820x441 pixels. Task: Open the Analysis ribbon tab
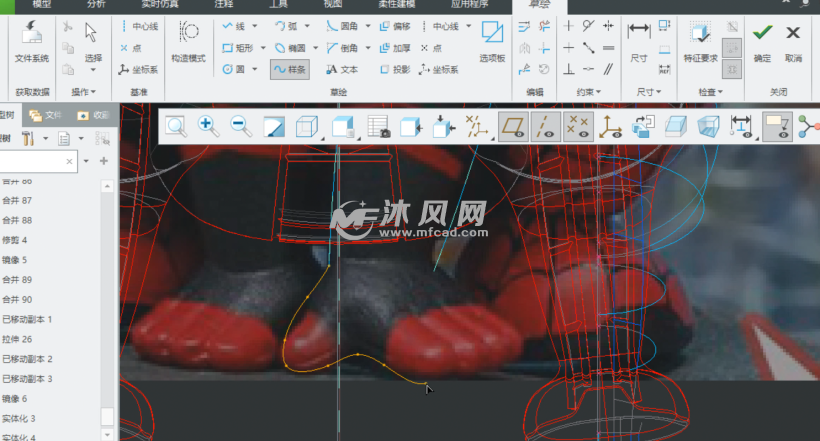tap(96, 4)
